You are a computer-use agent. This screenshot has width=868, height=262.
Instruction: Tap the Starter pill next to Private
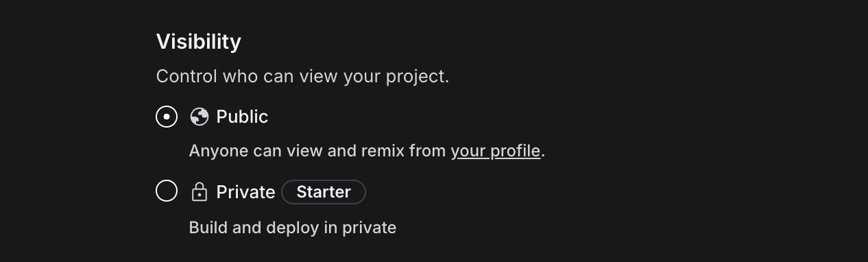tap(324, 192)
